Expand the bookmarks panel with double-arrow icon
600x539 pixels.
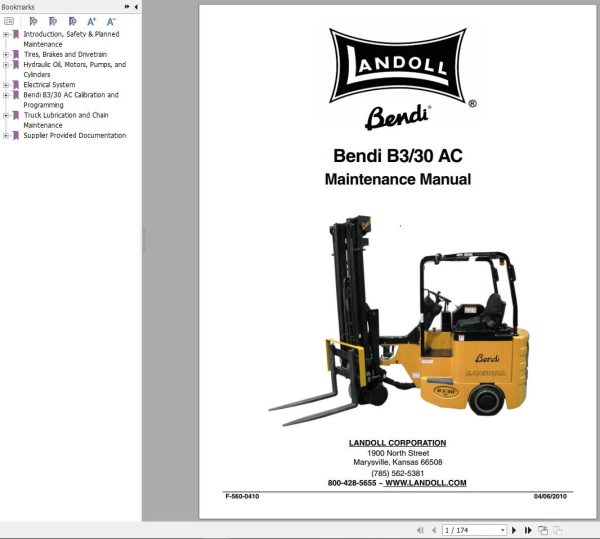point(127,7)
